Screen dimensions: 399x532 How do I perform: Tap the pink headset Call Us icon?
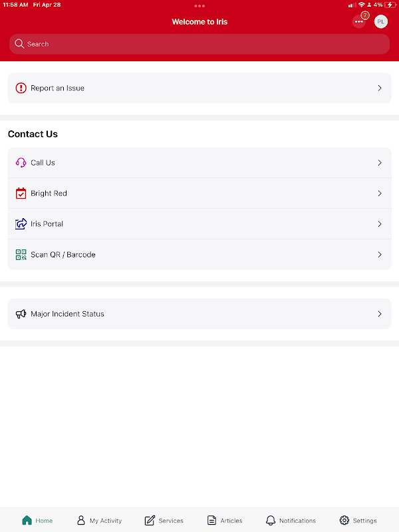(21, 162)
